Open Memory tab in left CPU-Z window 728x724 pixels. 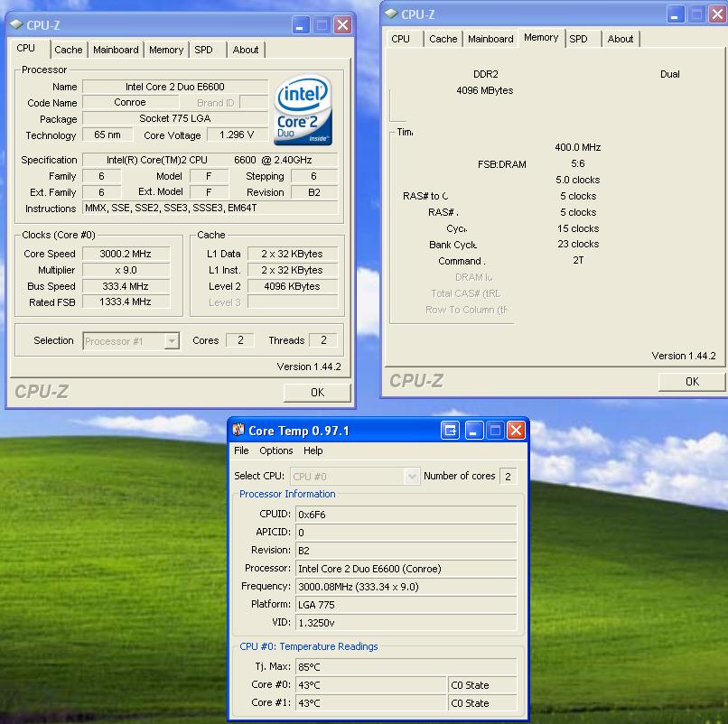[x=166, y=50]
